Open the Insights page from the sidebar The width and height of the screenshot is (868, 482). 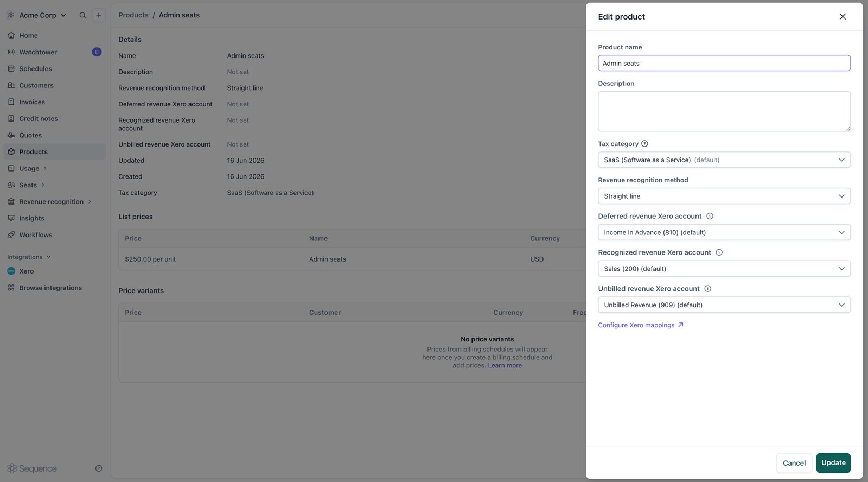tap(54, 218)
